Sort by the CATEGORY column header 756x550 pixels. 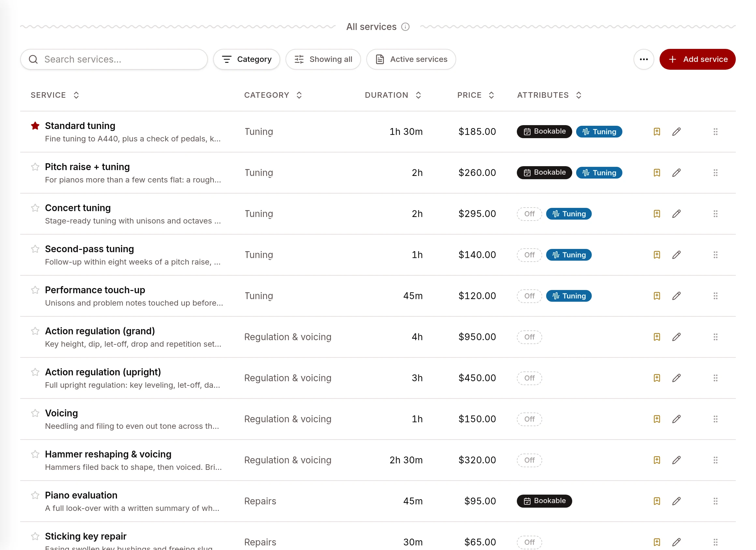(x=273, y=95)
